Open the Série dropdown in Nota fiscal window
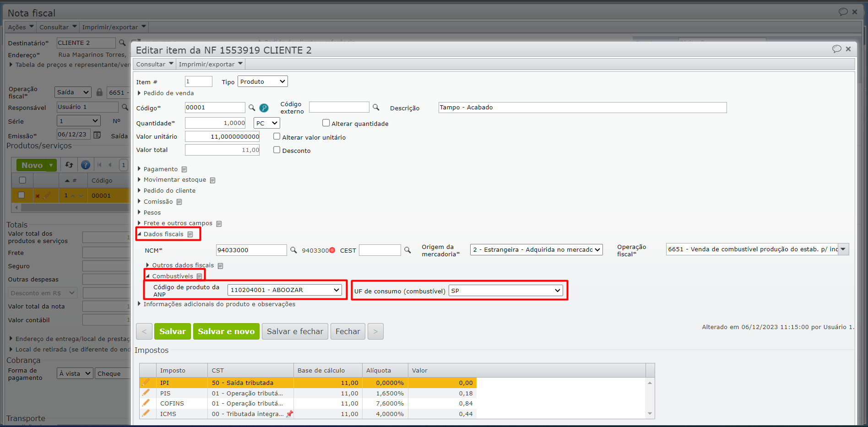This screenshot has height=427, width=868. [x=78, y=121]
